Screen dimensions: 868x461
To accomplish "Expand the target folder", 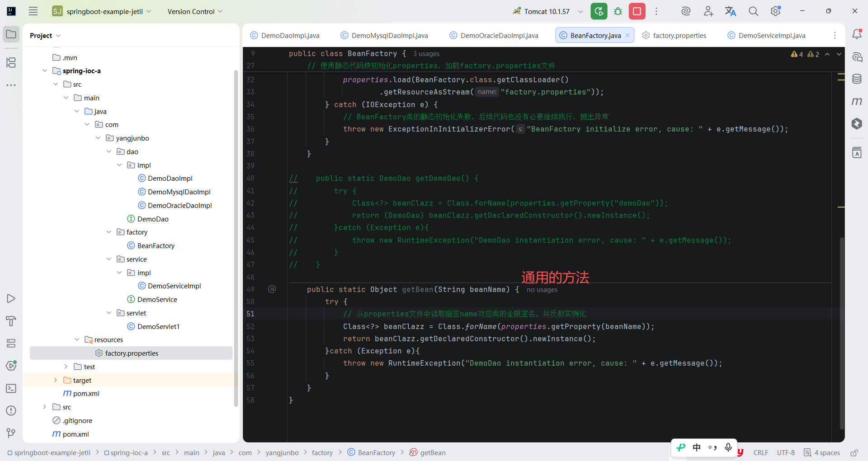I will pos(56,381).
